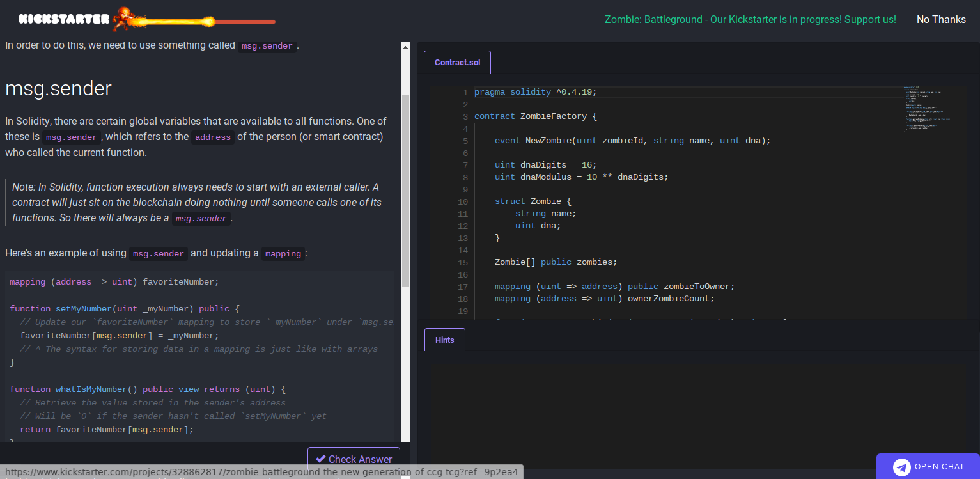Click 'struct Zombie {' line

pos(533,201)
